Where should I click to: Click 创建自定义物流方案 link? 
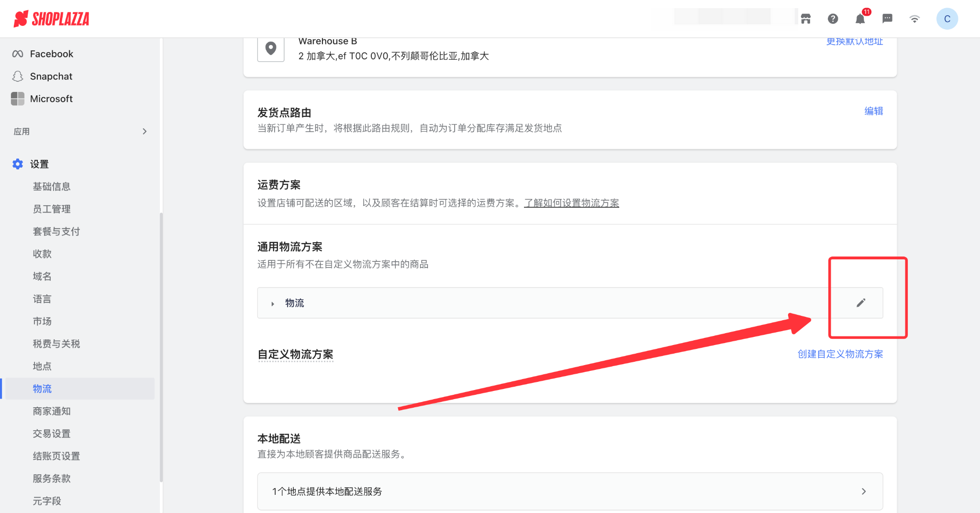(840, 354)
